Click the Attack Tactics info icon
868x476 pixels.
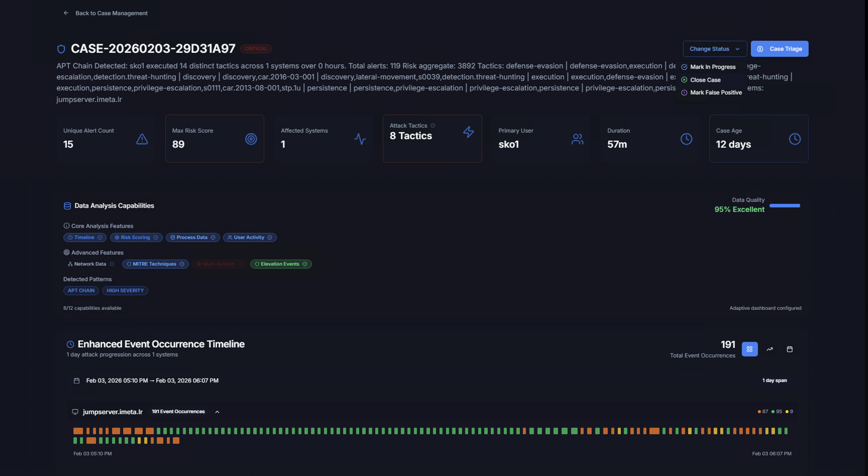point(433,126)
